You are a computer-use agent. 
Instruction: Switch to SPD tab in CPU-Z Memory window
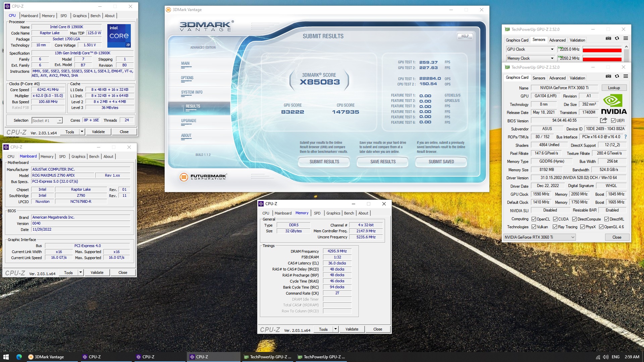[317, 213]
